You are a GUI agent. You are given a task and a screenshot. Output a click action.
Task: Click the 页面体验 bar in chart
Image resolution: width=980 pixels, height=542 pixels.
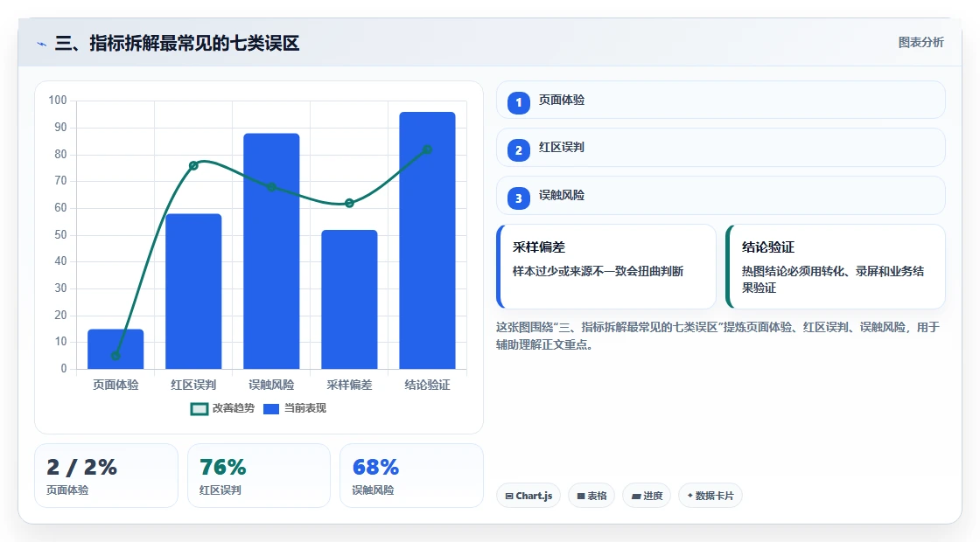115,349
